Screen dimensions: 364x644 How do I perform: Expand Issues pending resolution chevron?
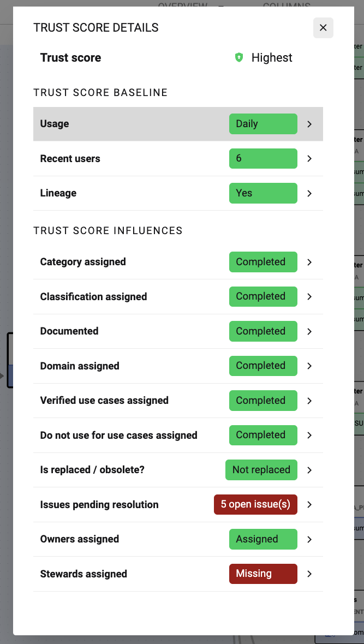tap(309, 505)
